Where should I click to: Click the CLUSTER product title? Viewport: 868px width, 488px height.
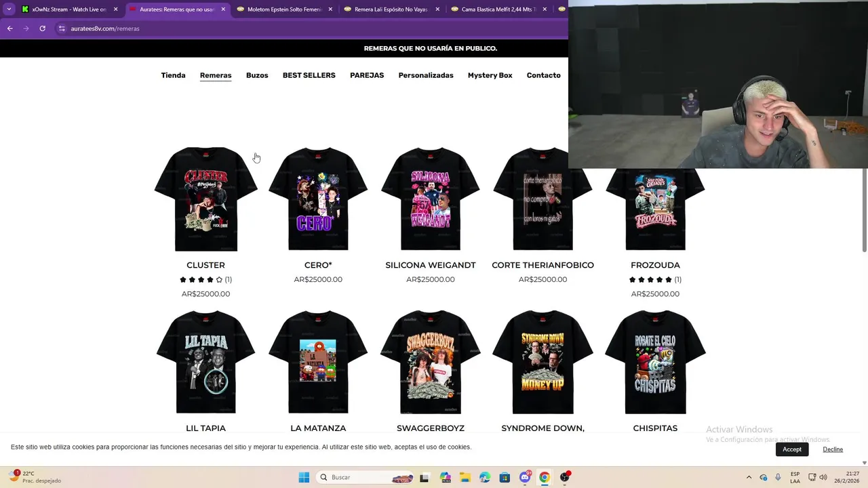(205, 265)
